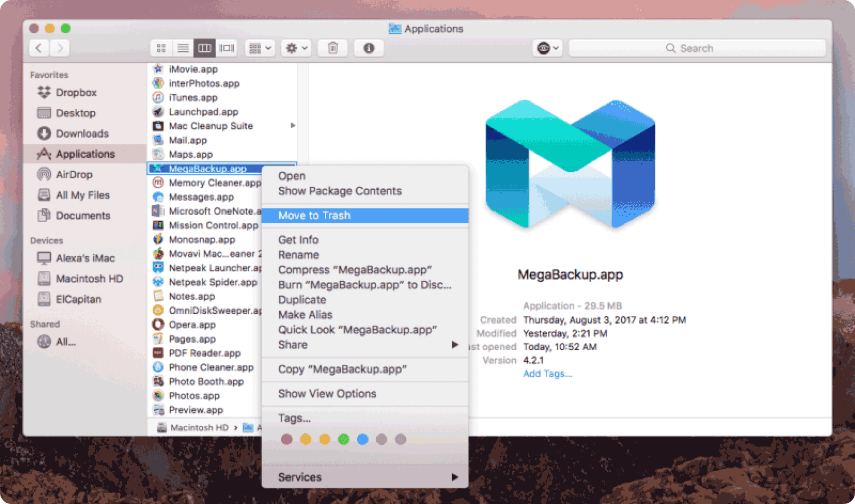Expand the Share submenu arrow
Viewport: 855px width, 504px height.
(454, 345)
